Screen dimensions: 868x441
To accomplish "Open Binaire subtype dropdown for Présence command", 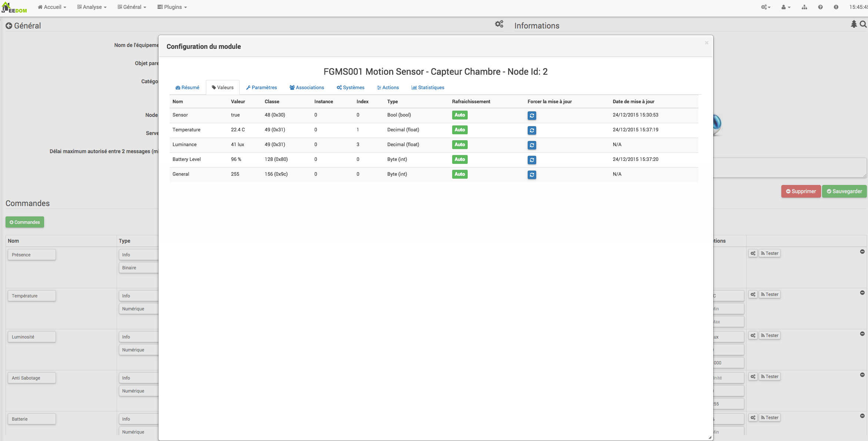I will [x=138, y=268].
